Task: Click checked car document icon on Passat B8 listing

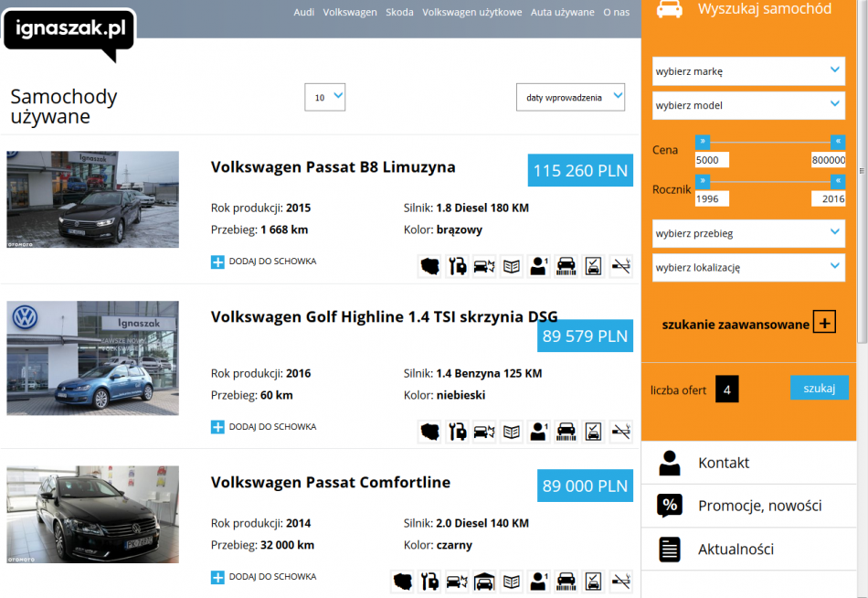Action: pos(593,267)
